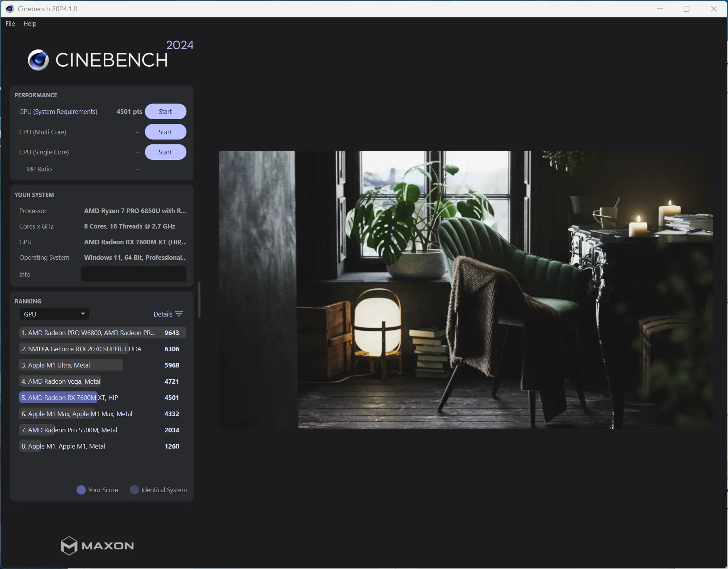Click the Maxon logo icon
Image resolution: width=728 pixels, height=569 pixels.
(69, 545)
